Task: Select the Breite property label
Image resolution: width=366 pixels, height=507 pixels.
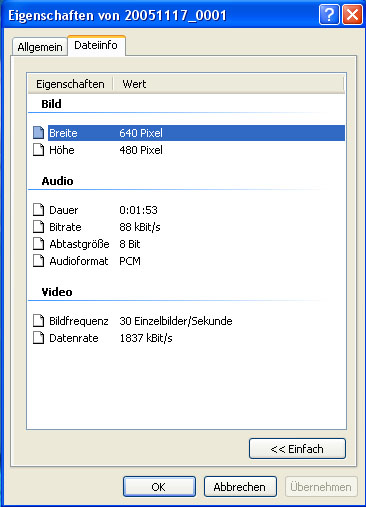Action: (x=63, y=133)
